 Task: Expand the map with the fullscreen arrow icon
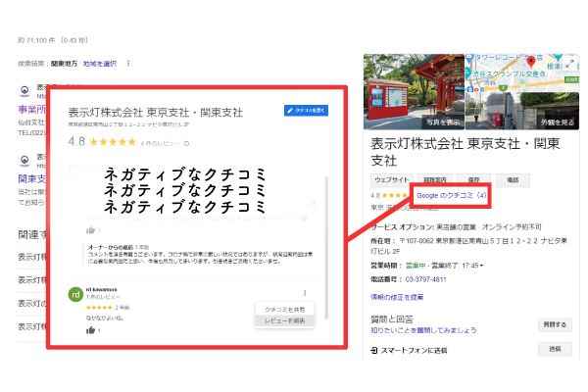click(x=569, y=64)
